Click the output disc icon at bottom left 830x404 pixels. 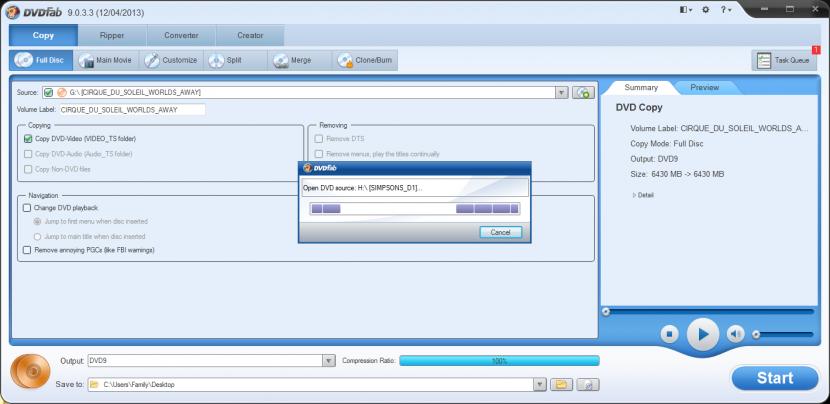coord(31,371)
